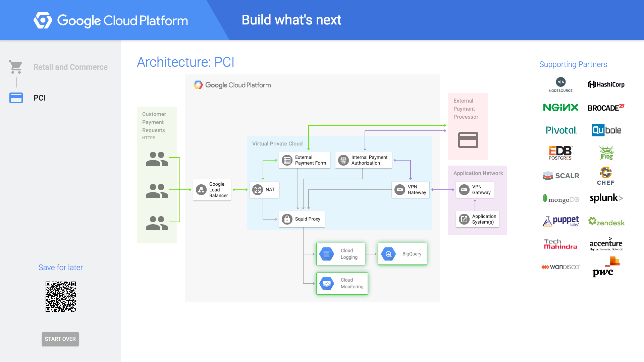
Task: Click the PCI credit card sidebar icon
Action: (x=16, y=98)
